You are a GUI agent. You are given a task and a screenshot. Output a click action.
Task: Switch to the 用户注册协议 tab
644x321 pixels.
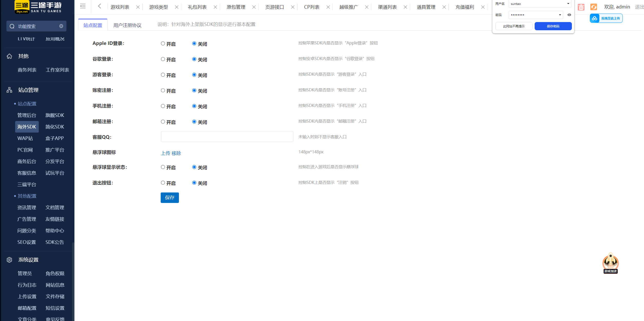point(127,25)
